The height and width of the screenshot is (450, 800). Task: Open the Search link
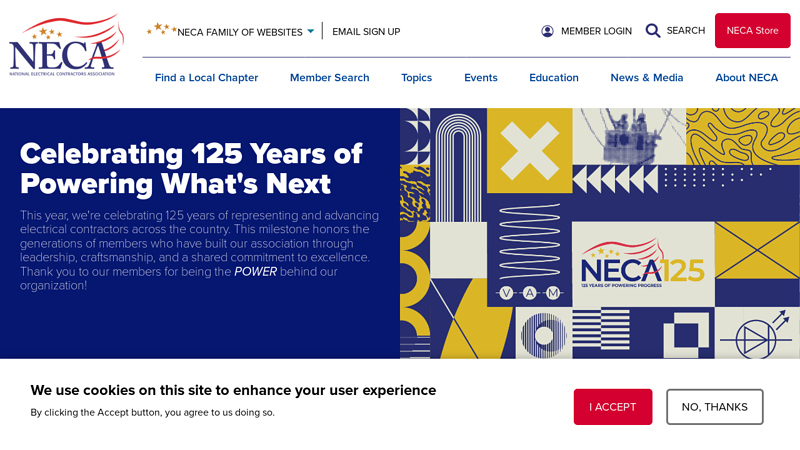point(686,31)
